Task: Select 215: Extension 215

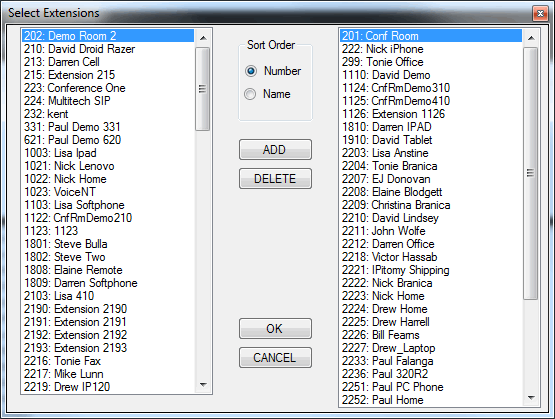Action: [x=108, y=75]
